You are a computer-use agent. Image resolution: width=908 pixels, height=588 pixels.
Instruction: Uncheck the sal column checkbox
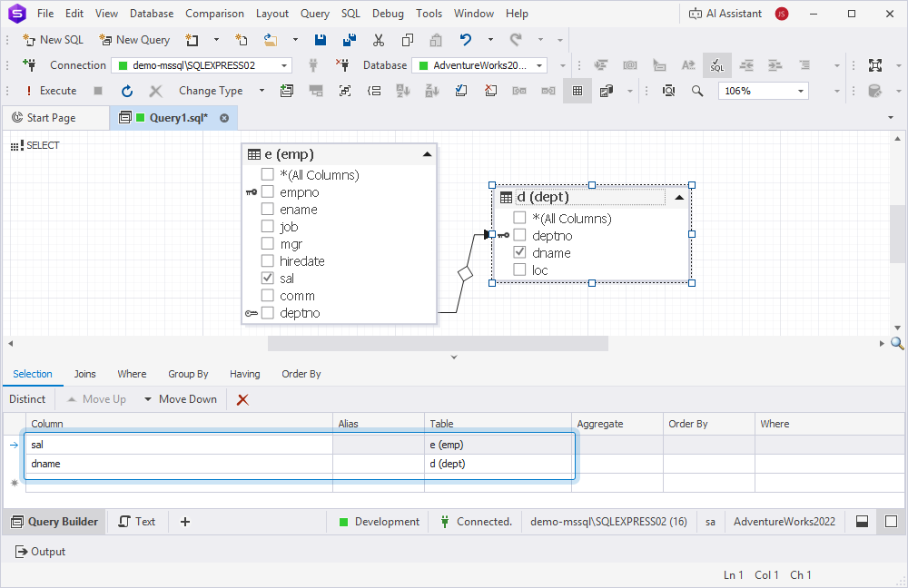pos(268,279)
